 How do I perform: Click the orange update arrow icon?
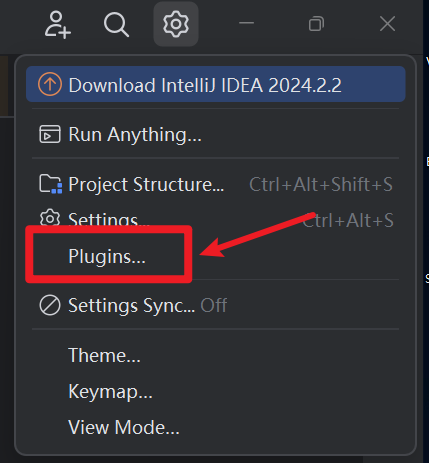[x=50, y=84]
